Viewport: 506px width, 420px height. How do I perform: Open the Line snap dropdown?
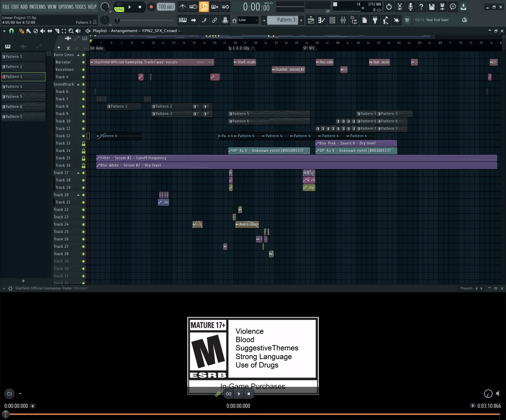coord(248,20)
